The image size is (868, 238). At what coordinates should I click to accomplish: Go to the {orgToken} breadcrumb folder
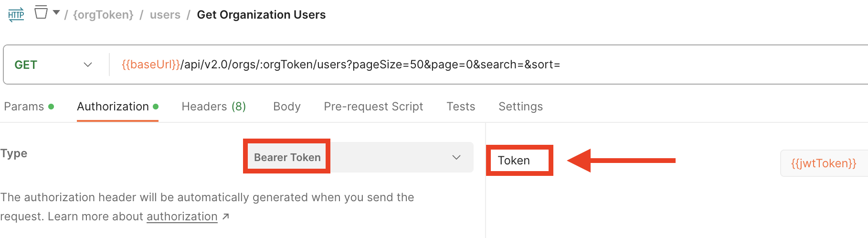coord(103,15)
